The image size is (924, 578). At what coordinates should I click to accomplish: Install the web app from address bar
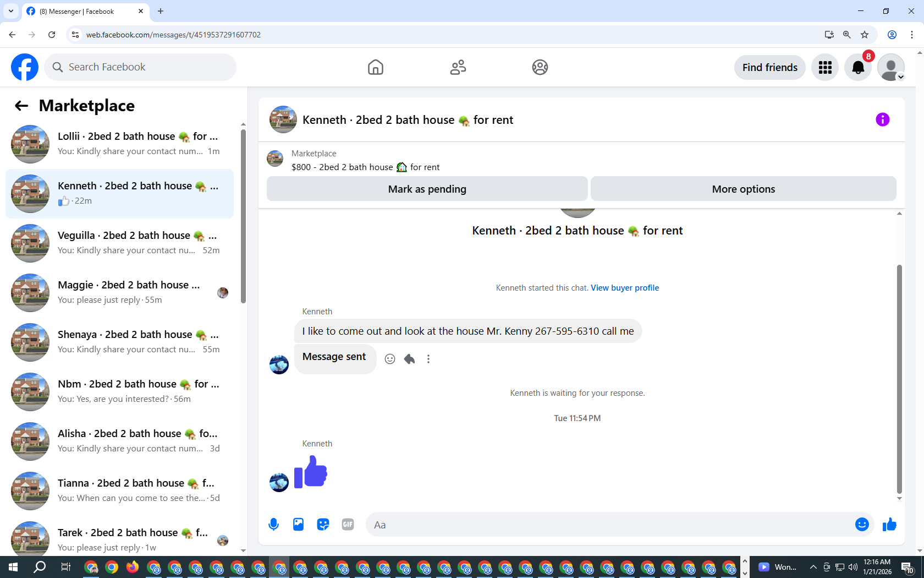(x=829, y=35)
